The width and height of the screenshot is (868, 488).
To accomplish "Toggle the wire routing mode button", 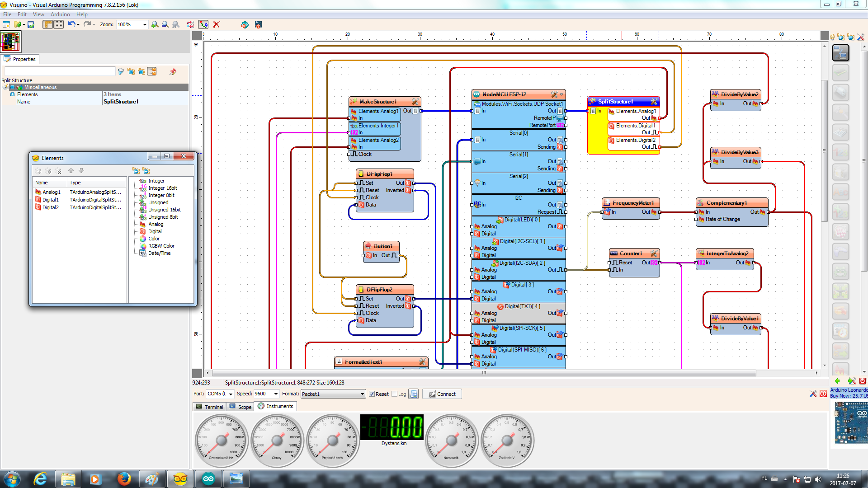I will (203, 24).
